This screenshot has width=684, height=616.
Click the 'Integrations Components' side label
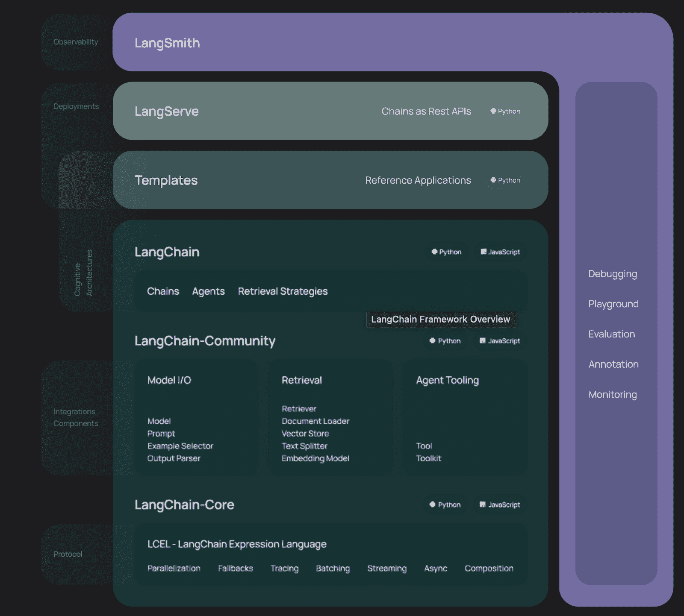coord(76,417)
